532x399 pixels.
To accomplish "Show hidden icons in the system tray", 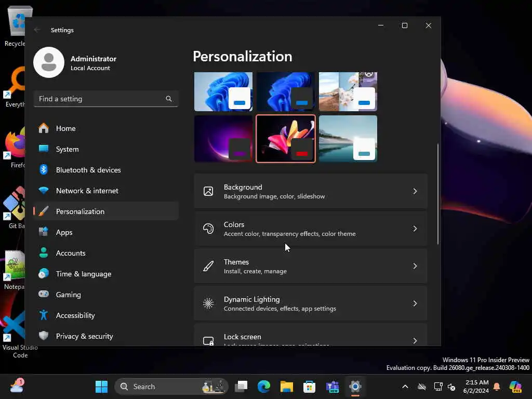I will click(405, 387).
